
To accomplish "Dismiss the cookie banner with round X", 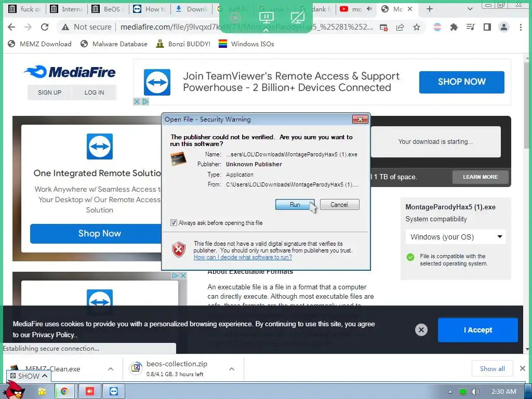I will pos(421,330).
